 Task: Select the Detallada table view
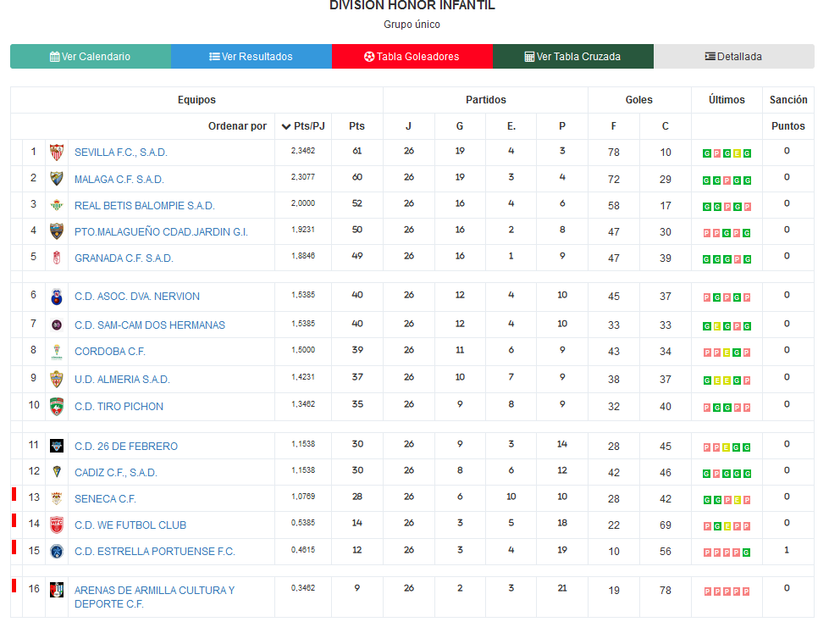pyautogui.click(x=734, y=56)
